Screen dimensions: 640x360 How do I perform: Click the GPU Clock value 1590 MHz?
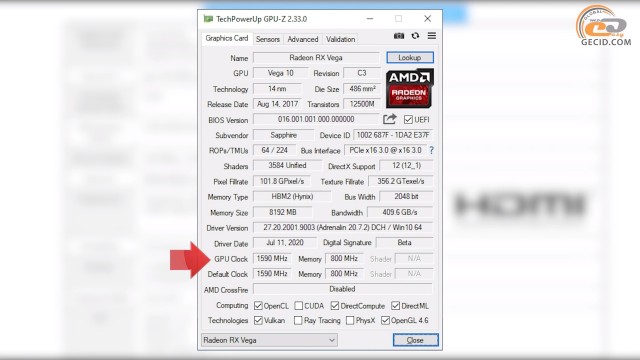coord(272,258)
